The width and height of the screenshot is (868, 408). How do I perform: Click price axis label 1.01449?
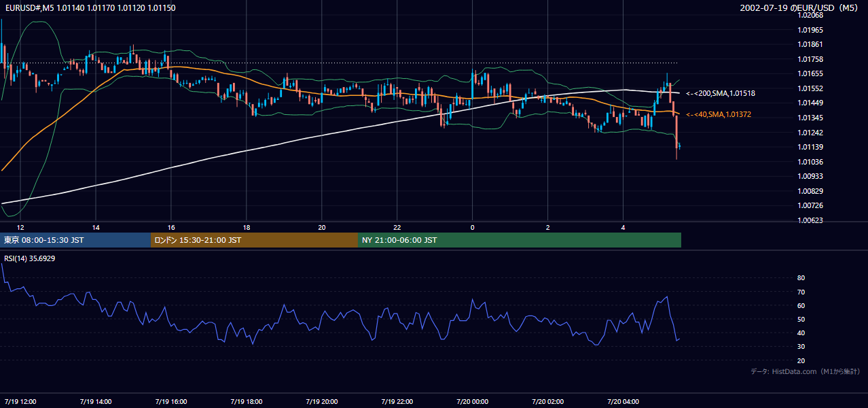coord(810,103)
